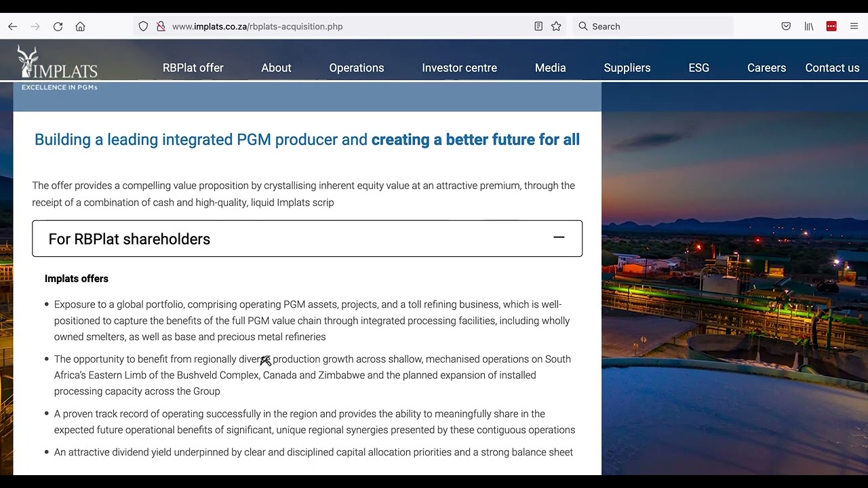Open the About menu
868x488 pixels.
(276, 68)
